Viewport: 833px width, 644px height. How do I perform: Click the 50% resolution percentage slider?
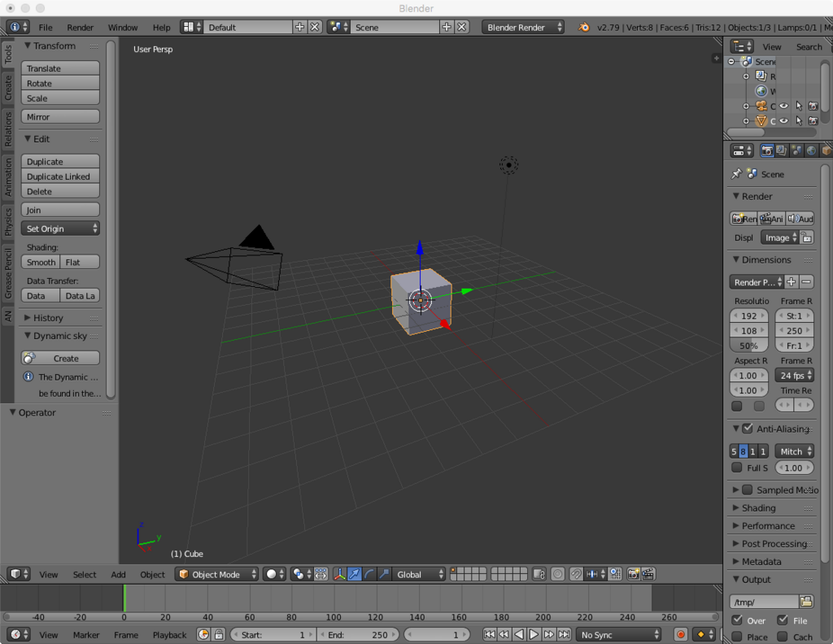[749, 346]
